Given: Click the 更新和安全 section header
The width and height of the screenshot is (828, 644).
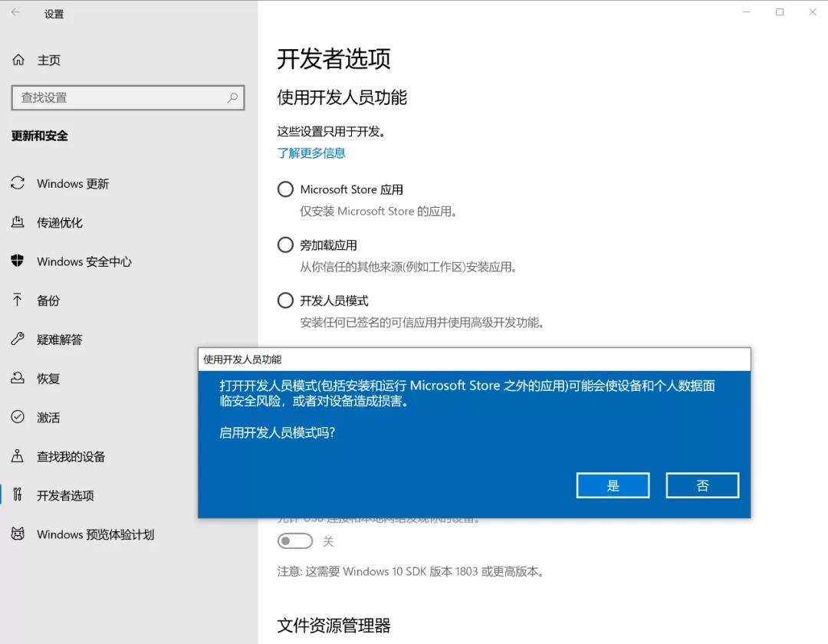Looking at the screenshot, I should (x=38, y=136).
